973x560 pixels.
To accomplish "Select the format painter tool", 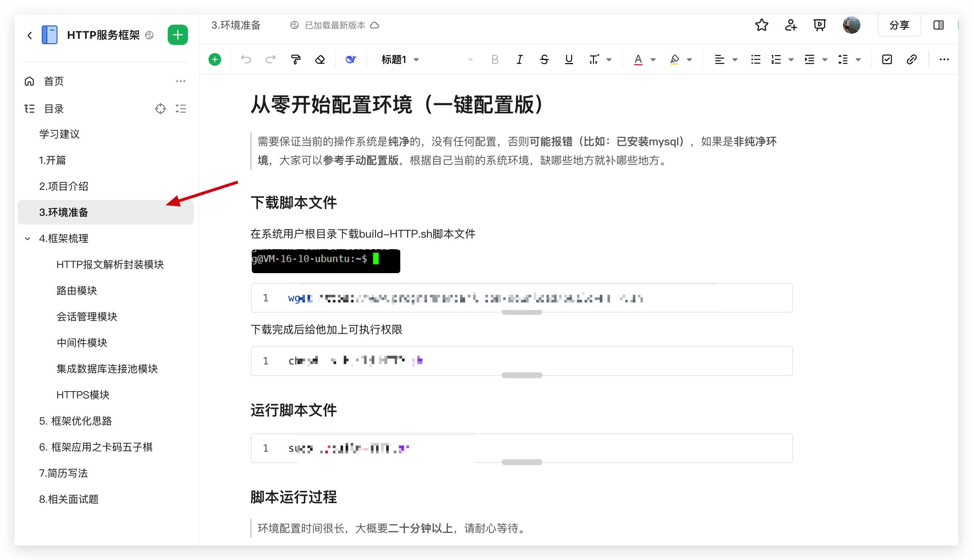I will point(295,59).
